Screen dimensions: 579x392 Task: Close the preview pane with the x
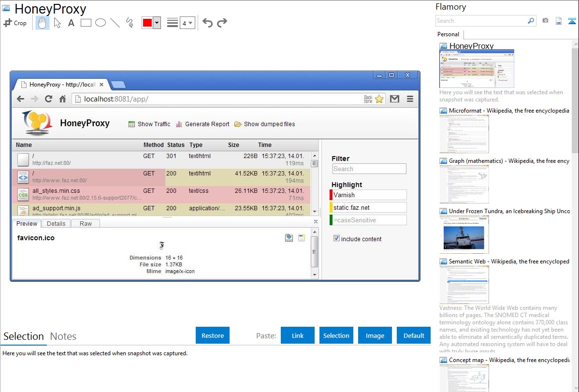pyautogui.click(x=316, y=222)
